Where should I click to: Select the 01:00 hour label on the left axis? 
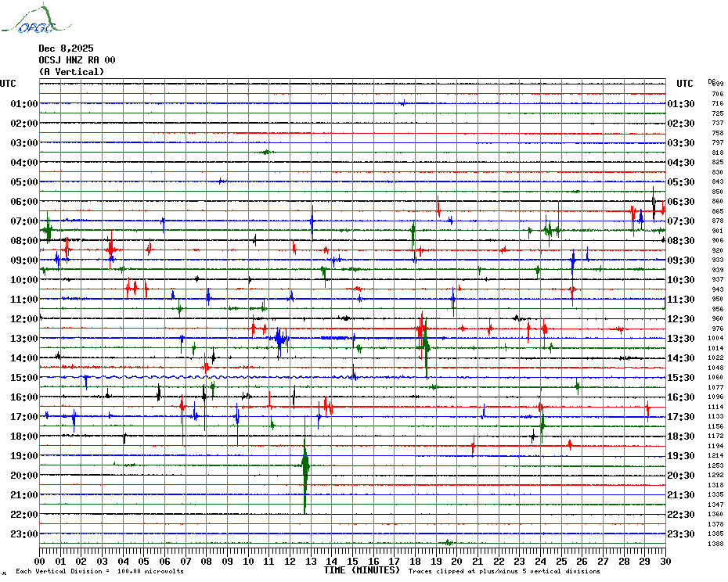[x=24, y=104]
